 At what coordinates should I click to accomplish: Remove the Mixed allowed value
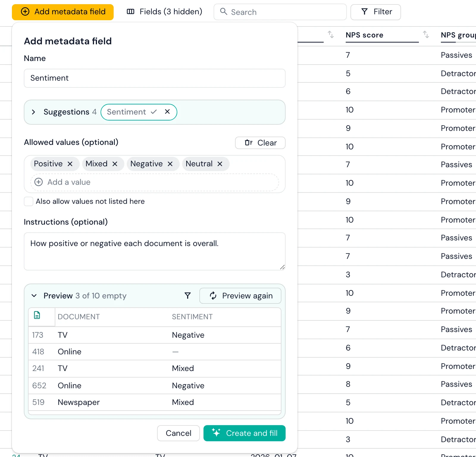click(x=115, y=164)
